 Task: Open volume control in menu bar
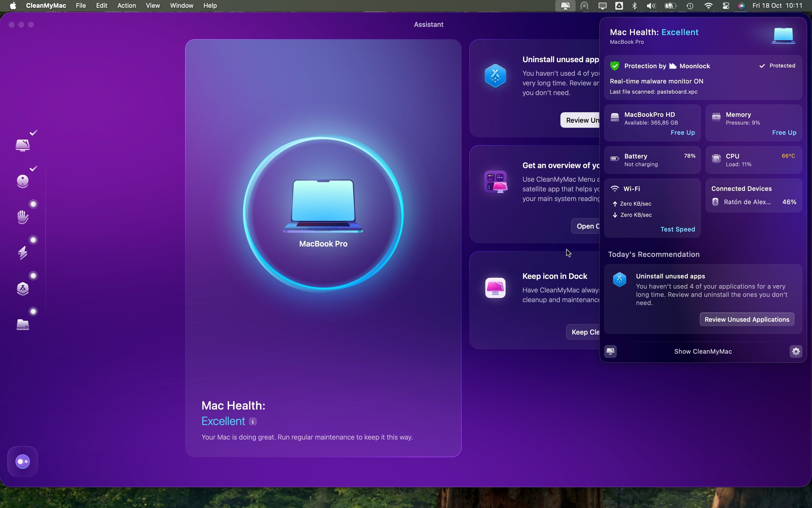(652, 6)
